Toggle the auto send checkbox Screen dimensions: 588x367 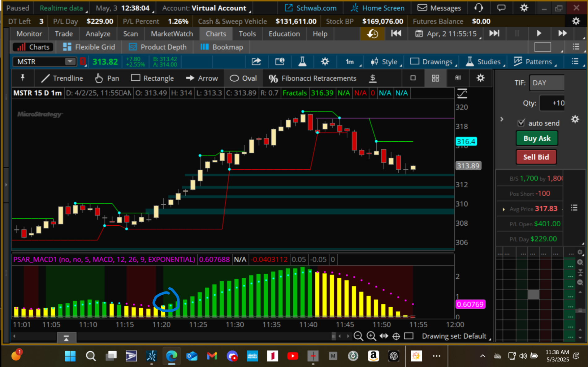pyautogui.click(x=521, y=123)
